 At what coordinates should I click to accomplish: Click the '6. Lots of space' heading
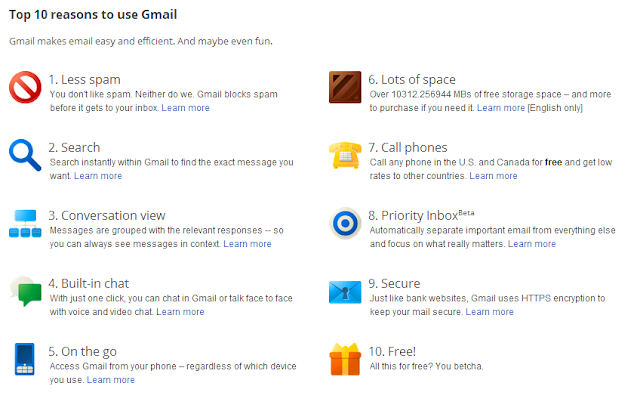[412, 80]
